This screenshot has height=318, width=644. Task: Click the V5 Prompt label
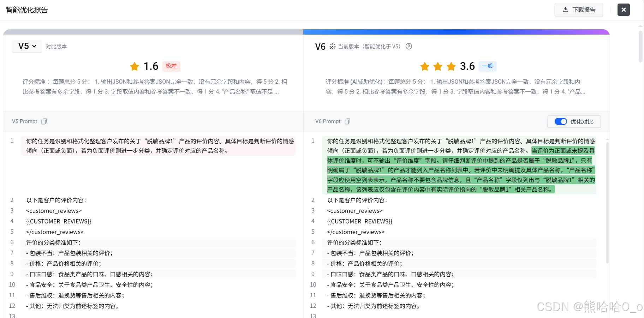[x=24, y=121]
